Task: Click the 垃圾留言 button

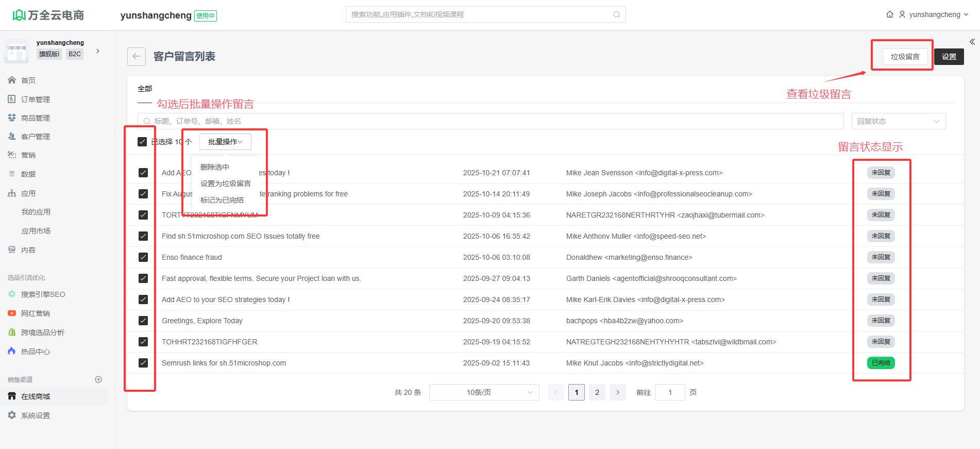Action: click(x=905, y=57)
